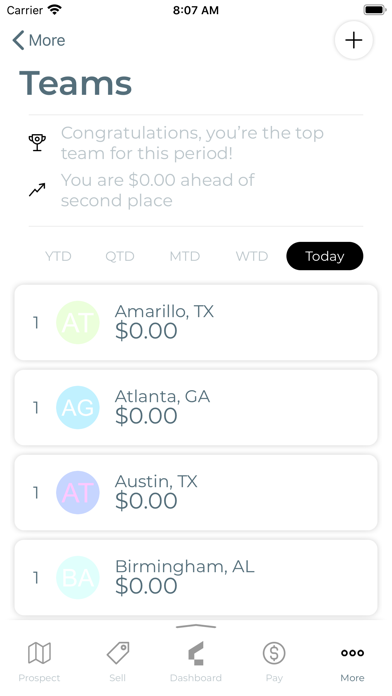Select the YTD period filter
This screenshot has height=696, width=392.
click(58, 256)
